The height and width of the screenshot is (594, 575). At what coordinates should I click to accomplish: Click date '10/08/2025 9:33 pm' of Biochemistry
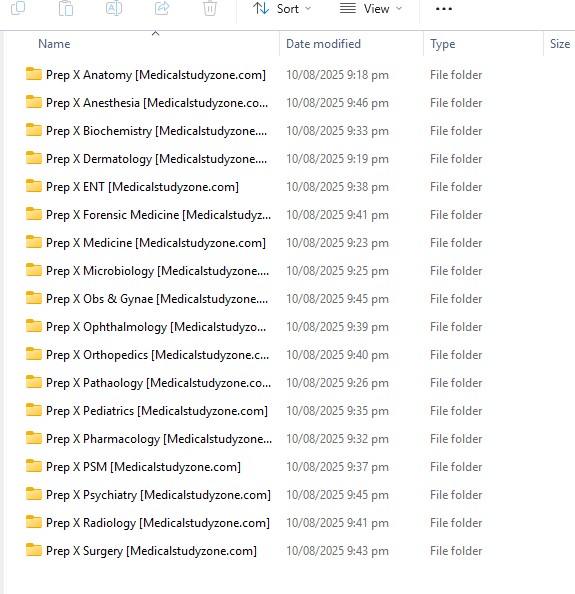point(338,131)
